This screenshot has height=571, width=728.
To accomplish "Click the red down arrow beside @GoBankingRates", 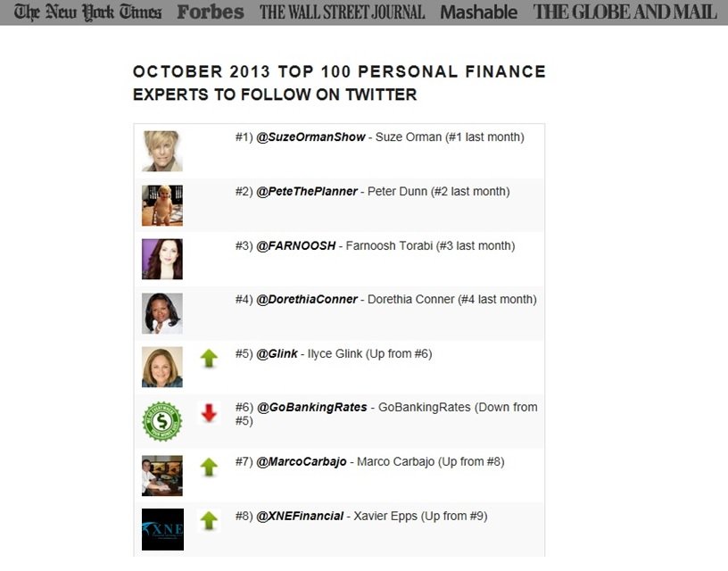I will (x=209, y=412).
